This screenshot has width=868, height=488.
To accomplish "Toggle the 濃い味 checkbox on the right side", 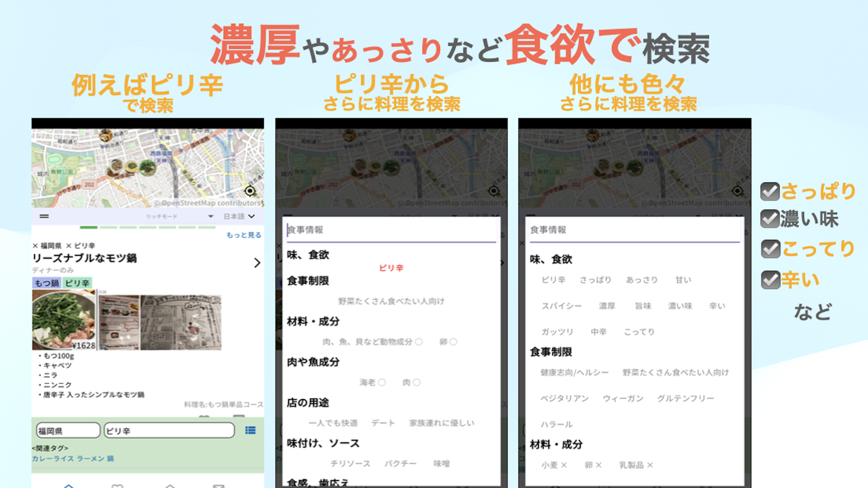I will point(770,219).
